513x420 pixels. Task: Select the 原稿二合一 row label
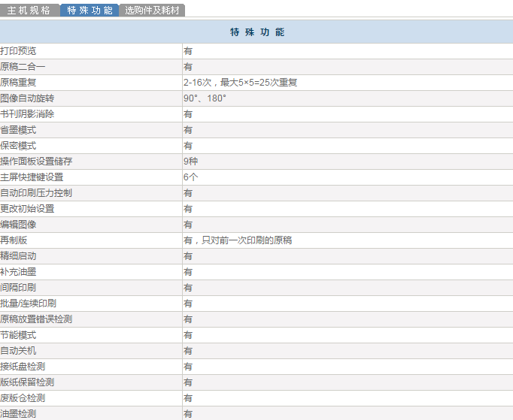pos(23,67)
